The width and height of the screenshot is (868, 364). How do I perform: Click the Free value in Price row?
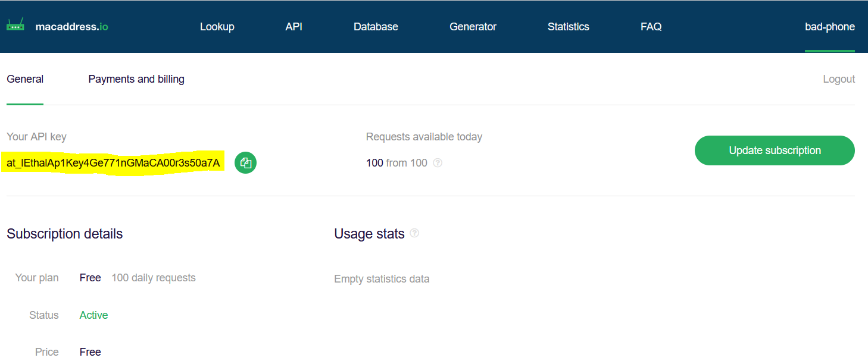click(x=90, y=352)
